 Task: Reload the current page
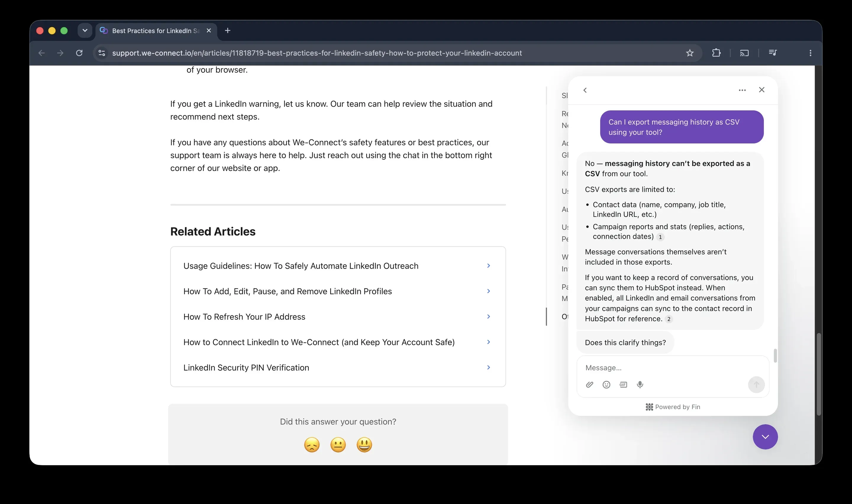coord(79,53)
